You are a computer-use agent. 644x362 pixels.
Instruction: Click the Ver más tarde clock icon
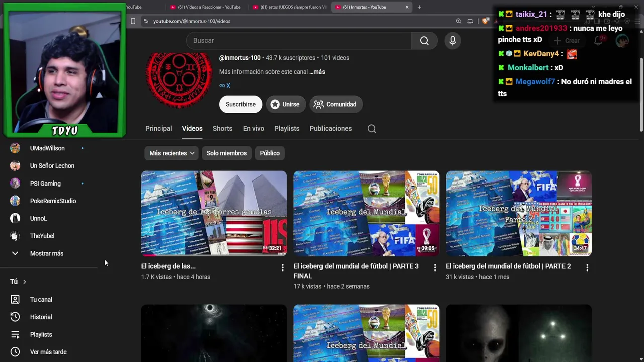coord(15,352)
